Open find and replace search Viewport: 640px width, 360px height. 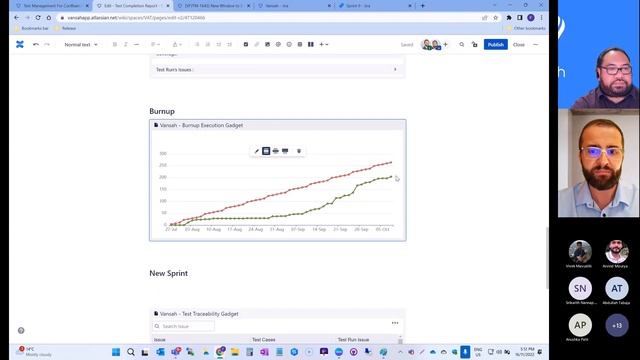tap(462, 44)
